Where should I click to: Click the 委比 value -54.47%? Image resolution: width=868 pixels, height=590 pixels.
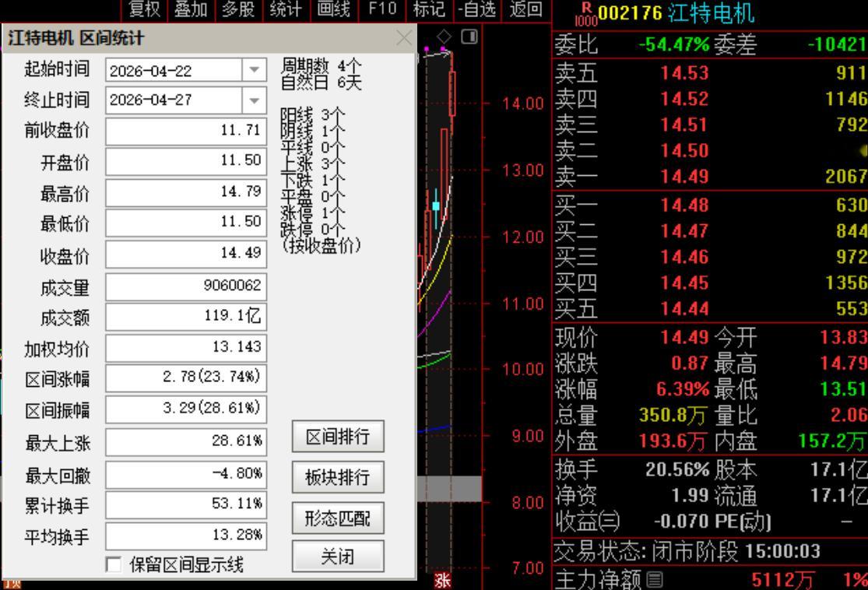[x=673, y=44]
